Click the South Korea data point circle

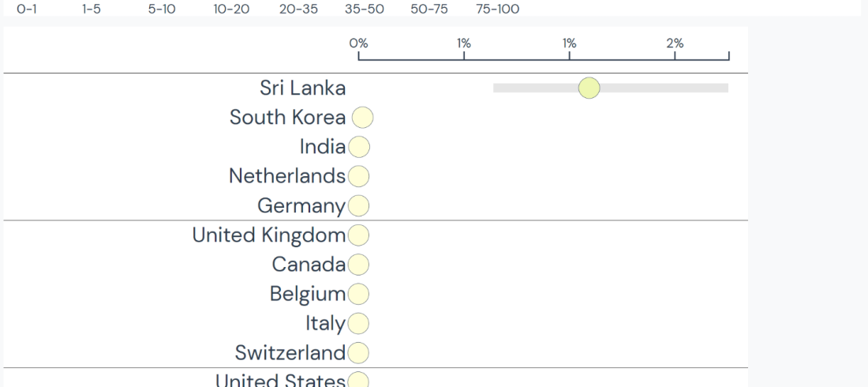[362, 118]
